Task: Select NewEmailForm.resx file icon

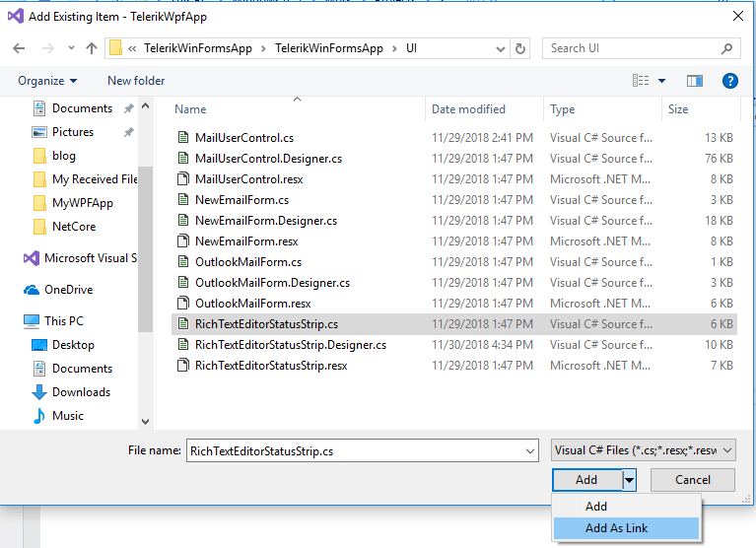Action: [183, 241]
